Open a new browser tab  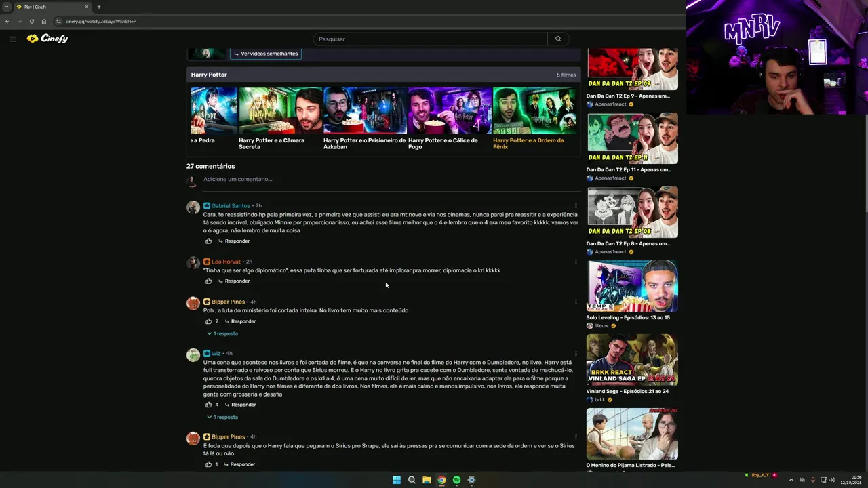99,7
